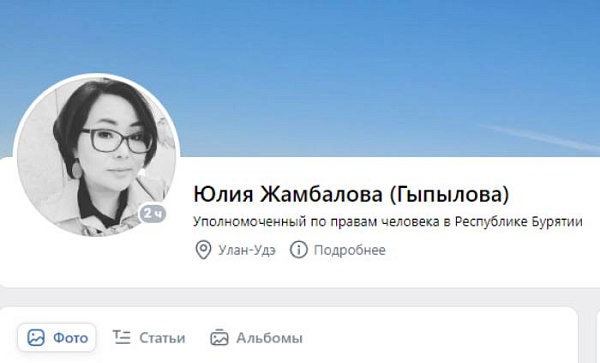
Task: Switch to the Статьи tab label
Action: [162, 338]
